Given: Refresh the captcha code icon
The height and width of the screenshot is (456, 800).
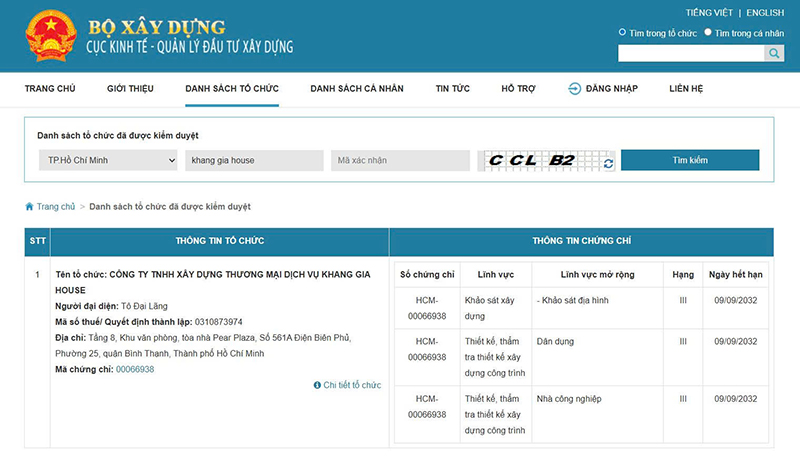Looking at the screenshot, I should 608,164.
